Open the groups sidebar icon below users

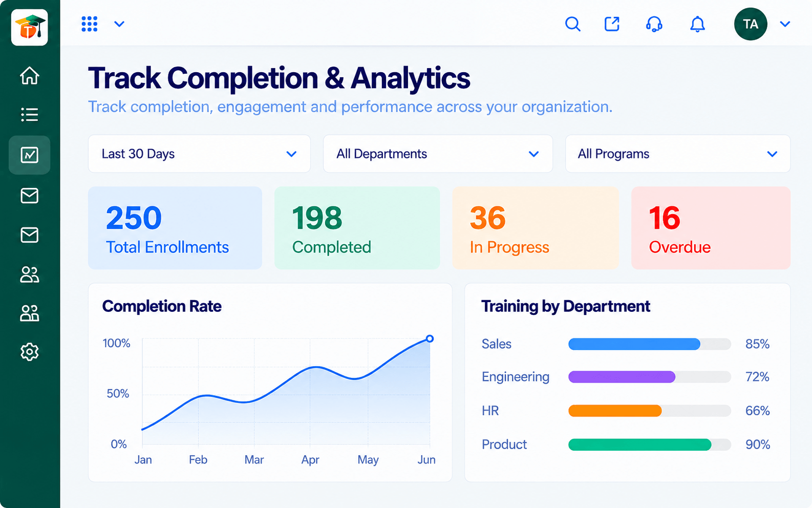[x=30, y=313]
